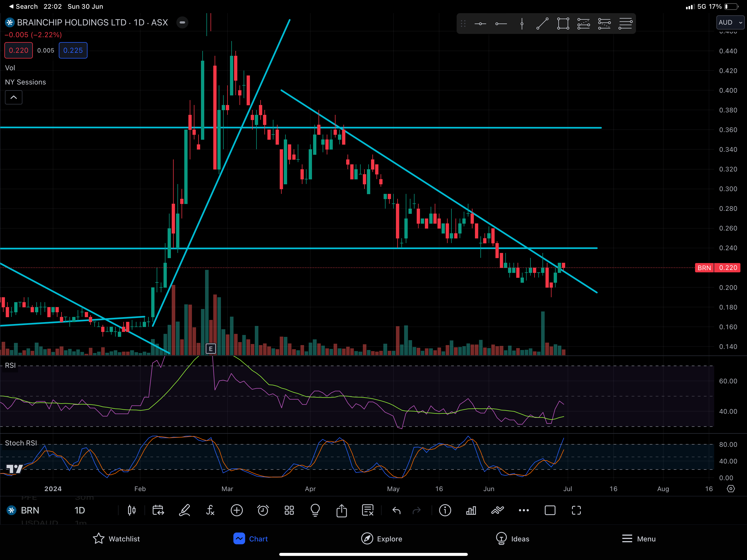Open the BRN symbol search
Viewport: 747px width, 560px height.
coord(30,510)
